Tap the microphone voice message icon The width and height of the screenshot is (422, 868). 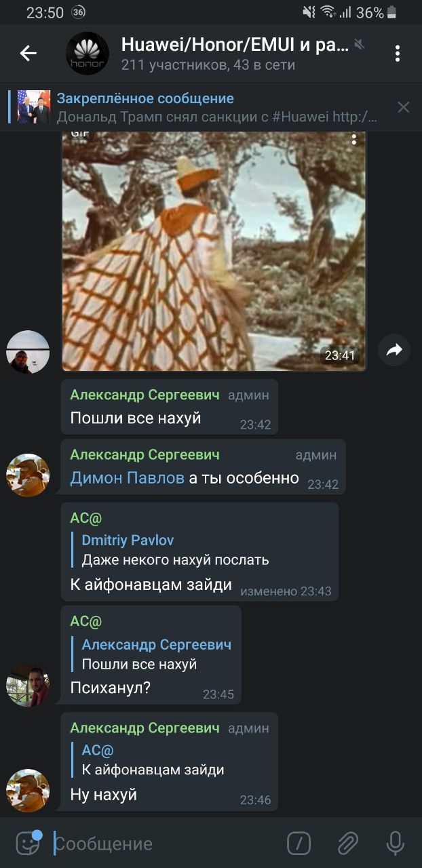(x=396, y=844)
